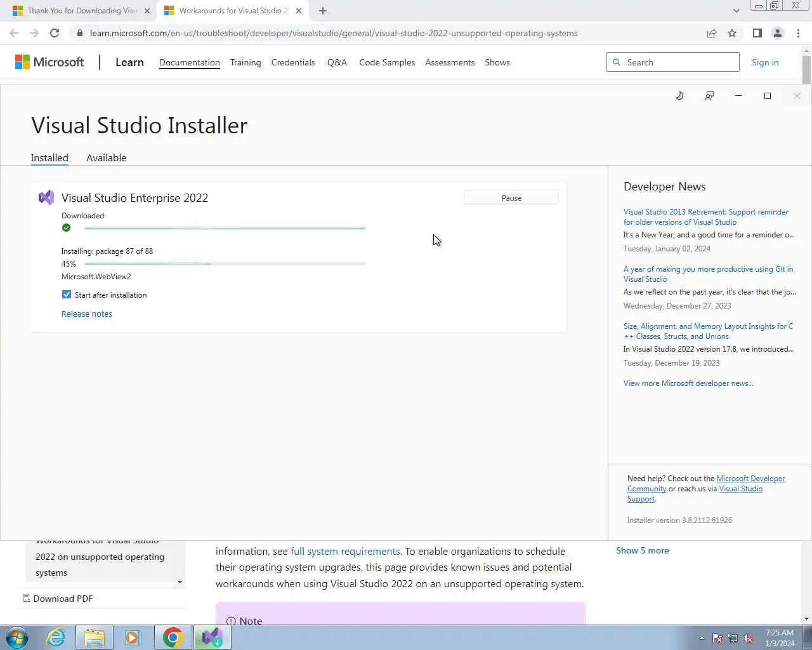Image resolution: width=812 pixels, height=650 pixels.
Task: Click Sign in on Learn page
Action: [765, 62]
